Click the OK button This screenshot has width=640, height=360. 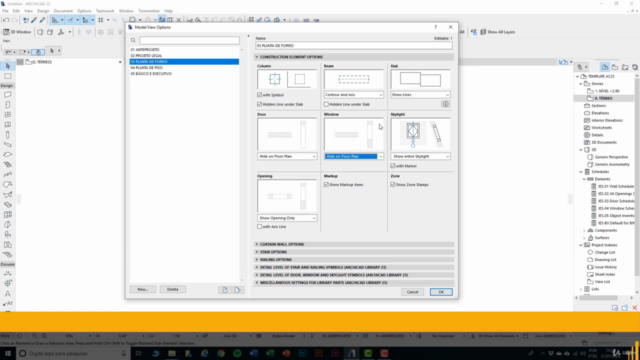441,292
